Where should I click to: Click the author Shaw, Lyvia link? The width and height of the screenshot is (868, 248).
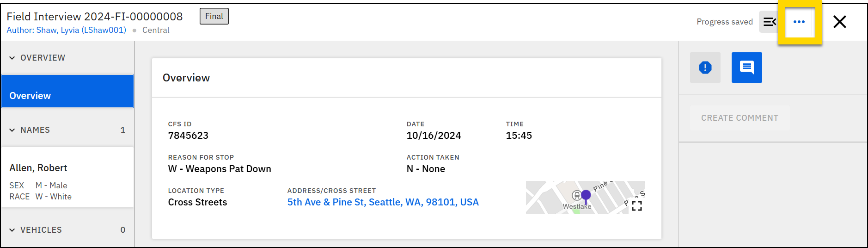pos(66,30)
